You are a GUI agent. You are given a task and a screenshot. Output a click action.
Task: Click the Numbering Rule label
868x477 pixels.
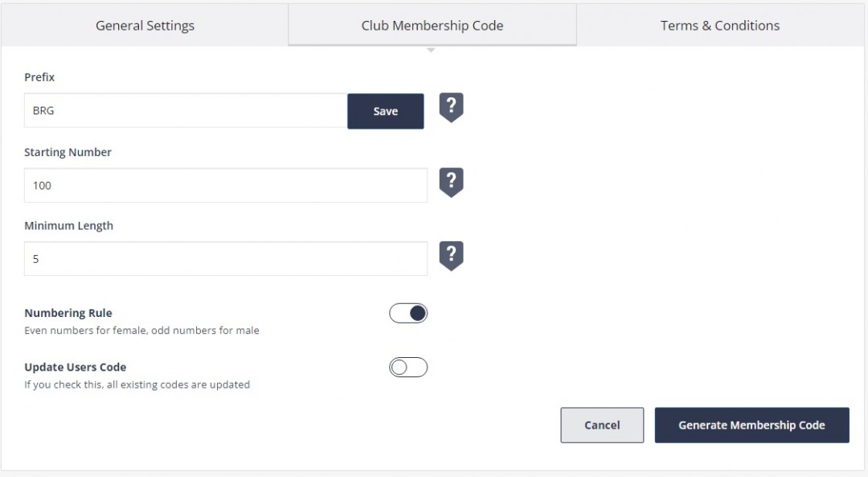(x=68, y=313)
